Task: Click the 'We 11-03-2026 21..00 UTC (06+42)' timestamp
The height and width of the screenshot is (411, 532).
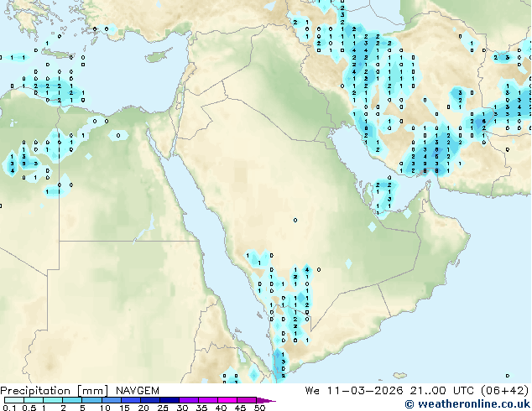Action: click(x=417, y=391)
